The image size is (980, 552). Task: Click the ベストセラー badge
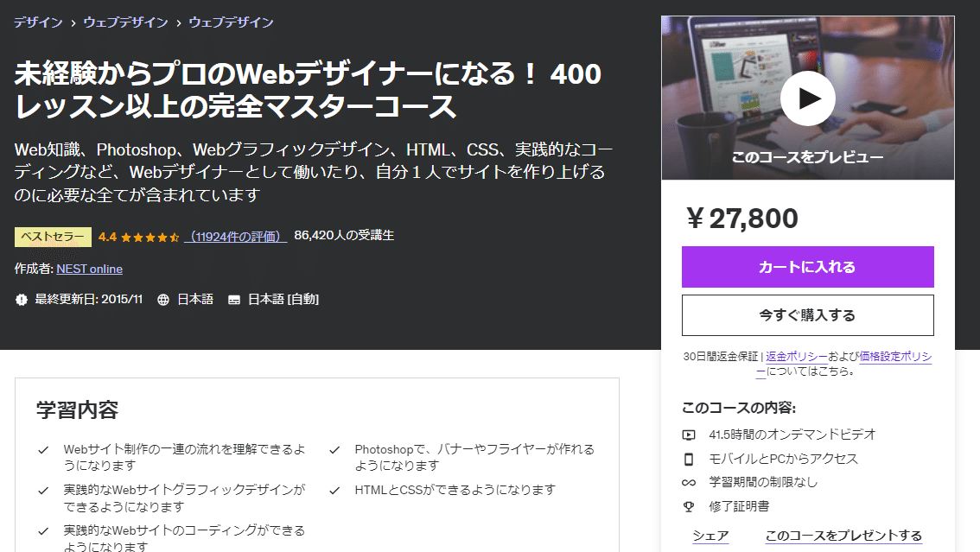[53, 237]
